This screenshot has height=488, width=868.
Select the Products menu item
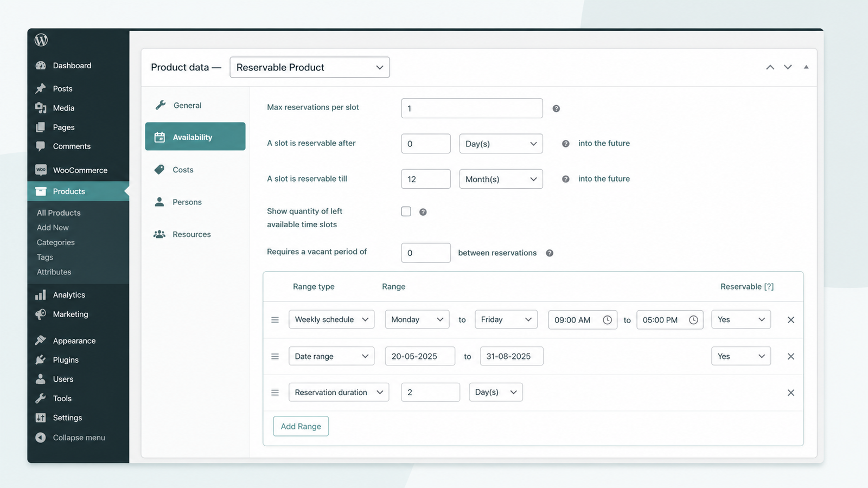(78, 191)
